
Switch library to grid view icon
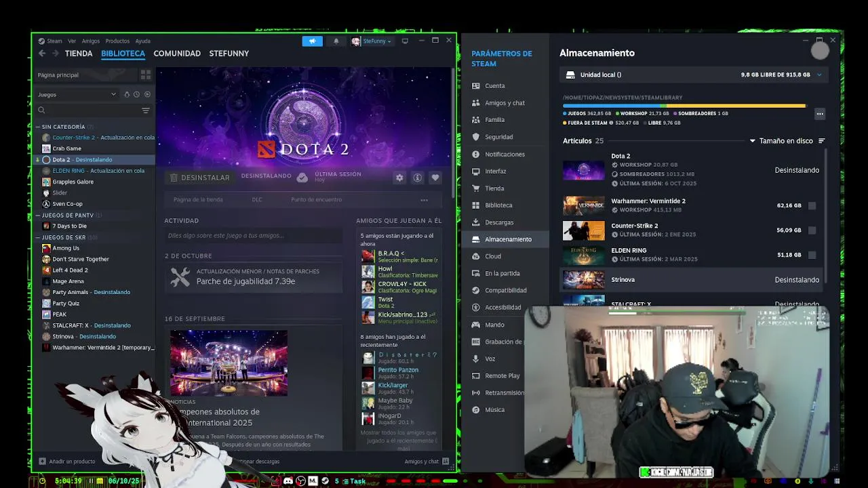146,75
